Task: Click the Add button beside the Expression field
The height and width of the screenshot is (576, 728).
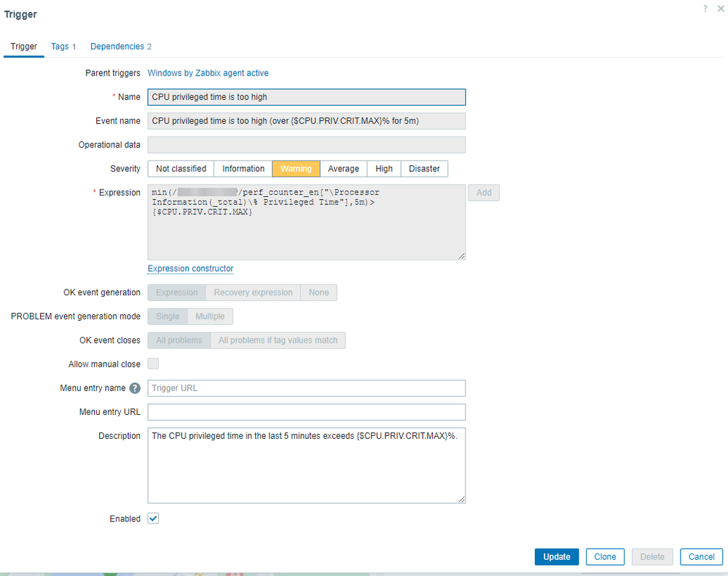Action: coord(484,192)
